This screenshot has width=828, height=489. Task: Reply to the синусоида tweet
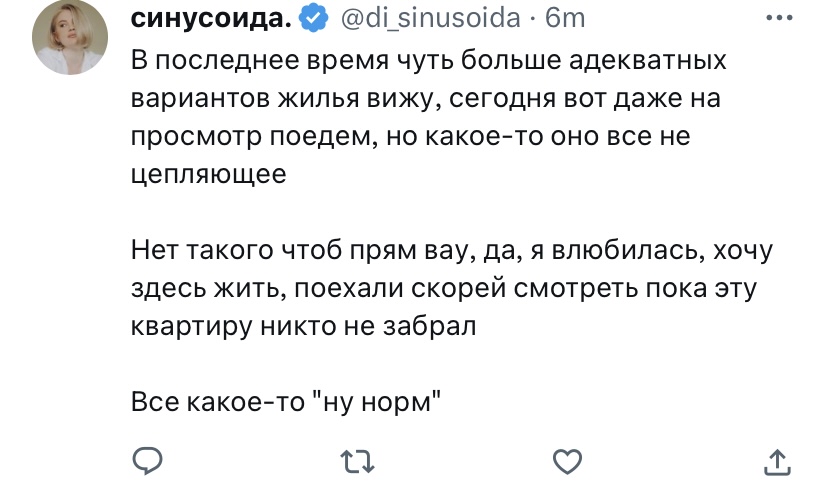tap(148, 461)
